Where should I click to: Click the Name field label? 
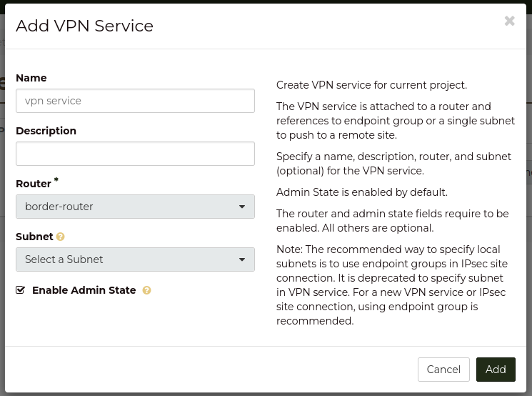pos(31,78)
